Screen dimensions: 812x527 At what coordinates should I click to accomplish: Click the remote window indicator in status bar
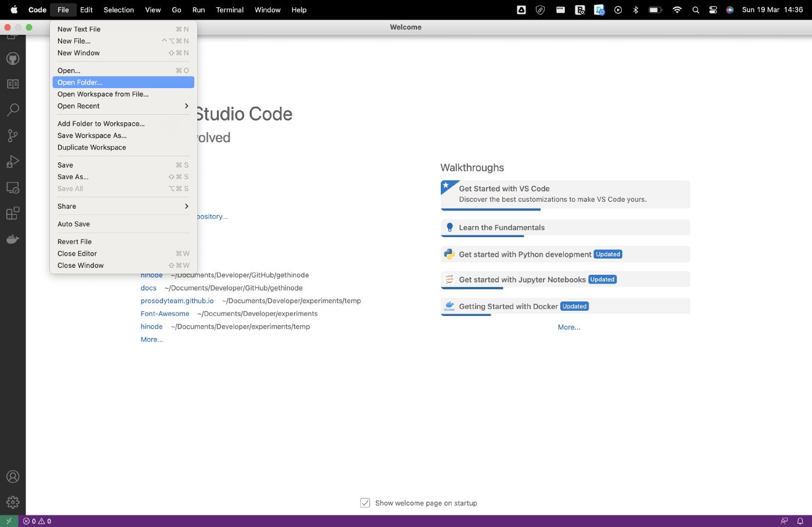click(9, 521)
